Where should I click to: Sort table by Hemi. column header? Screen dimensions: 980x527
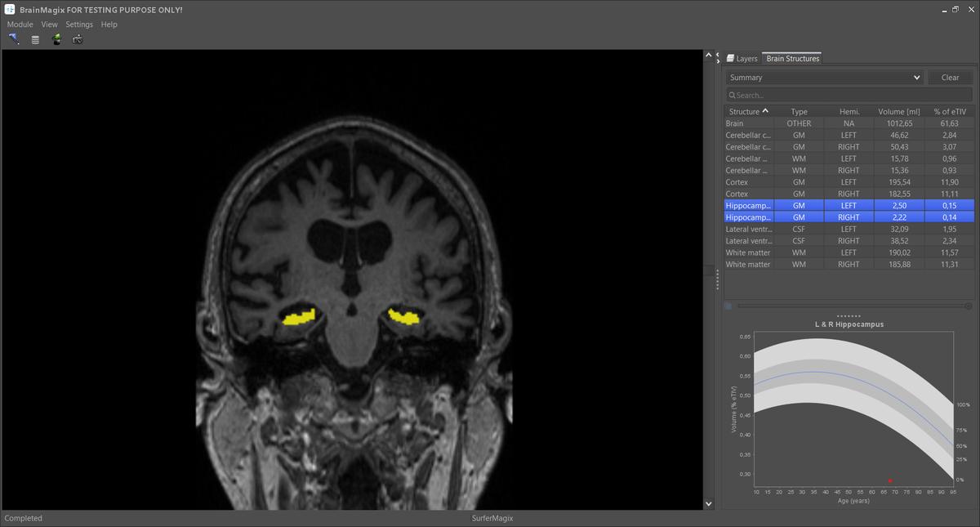click(x=849, y=111)
